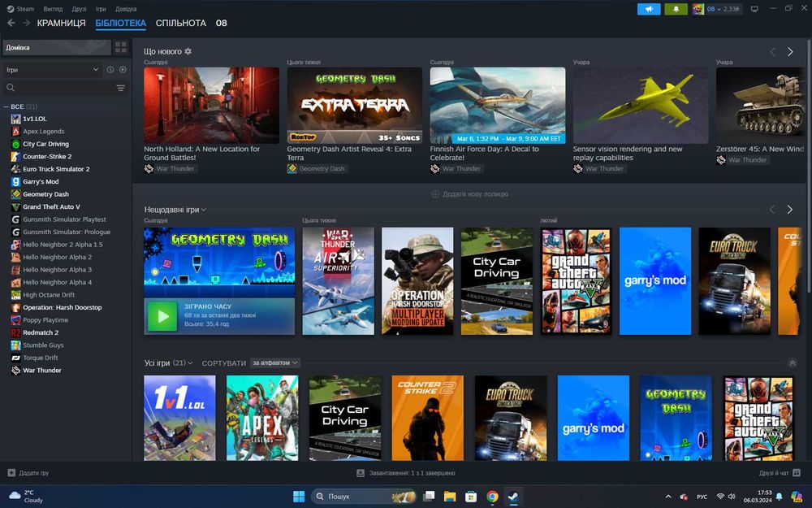Image resolution: width=812 pixels, height=508 pixels.
Task: Show next What's New items arrow
Action: pyautogui.click(x=790, y=52)
